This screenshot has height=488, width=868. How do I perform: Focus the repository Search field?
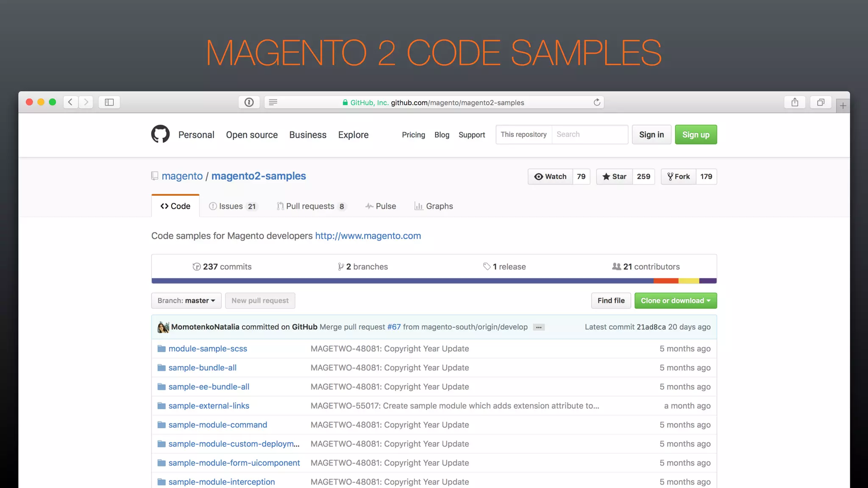click(590, 134)
